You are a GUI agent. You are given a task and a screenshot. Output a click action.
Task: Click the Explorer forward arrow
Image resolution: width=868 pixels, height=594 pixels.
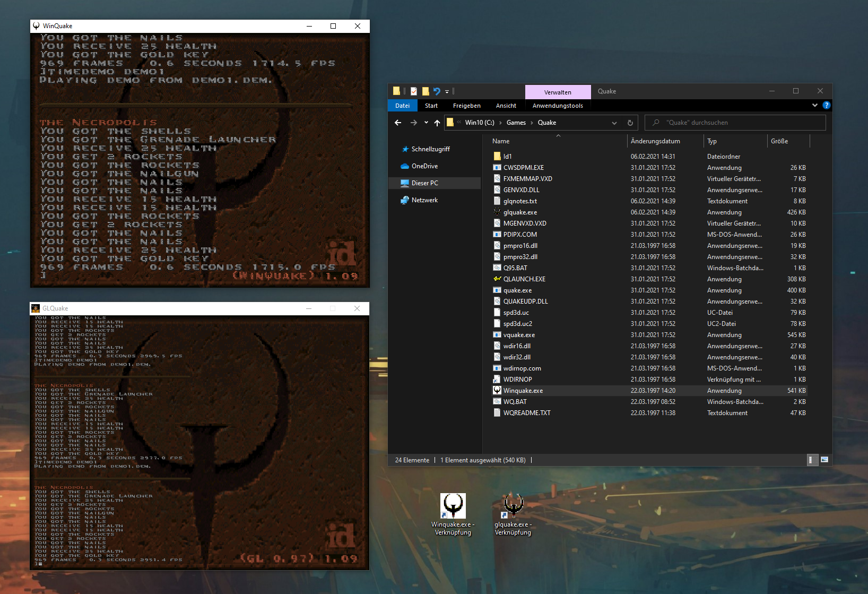point(414,123)
